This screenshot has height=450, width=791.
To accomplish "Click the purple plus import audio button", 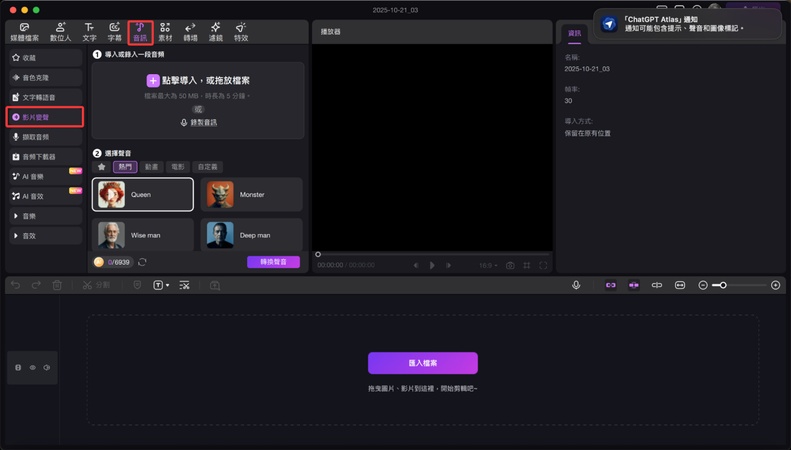I will [x=153, y=81].
